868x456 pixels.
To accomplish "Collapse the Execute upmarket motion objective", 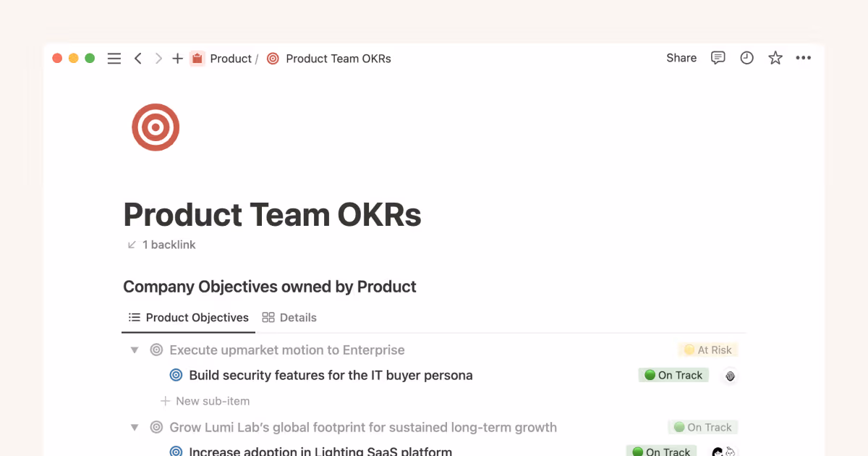I will (x=135, y=350).
